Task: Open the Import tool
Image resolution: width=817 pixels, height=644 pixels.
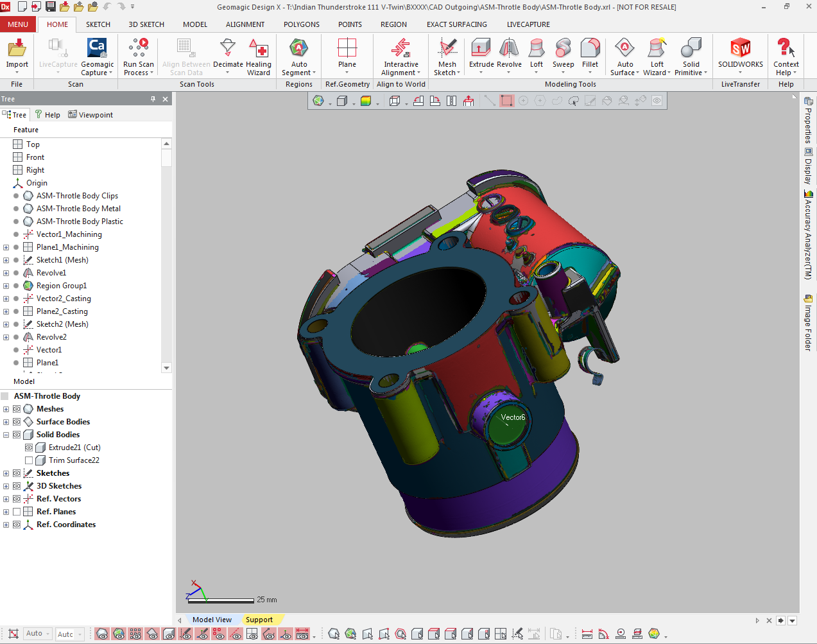Action: [x=17, y=53]
